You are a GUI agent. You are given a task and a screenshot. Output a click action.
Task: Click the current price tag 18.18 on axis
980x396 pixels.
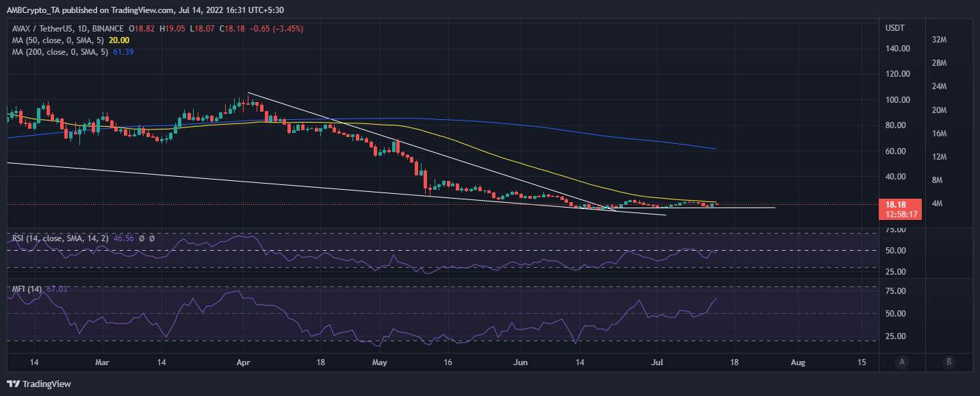(x=895, y=205)
